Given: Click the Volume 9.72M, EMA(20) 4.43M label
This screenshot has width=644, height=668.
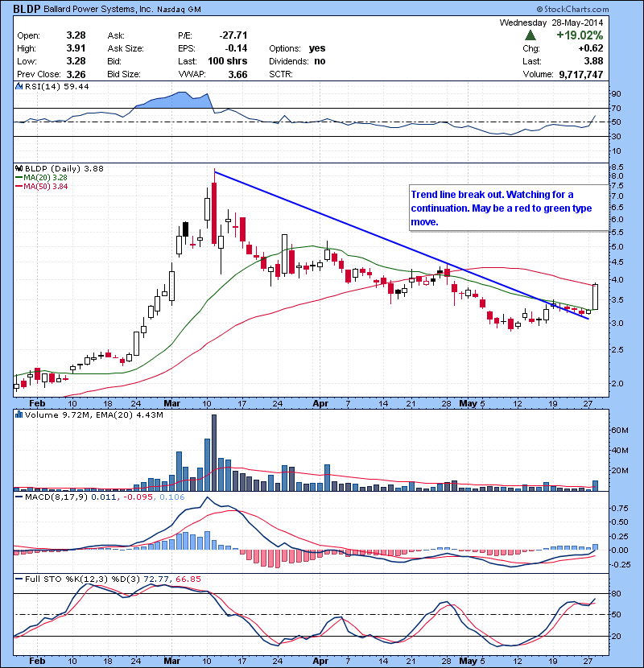Looking at the screenshot, I should (93, 415).
